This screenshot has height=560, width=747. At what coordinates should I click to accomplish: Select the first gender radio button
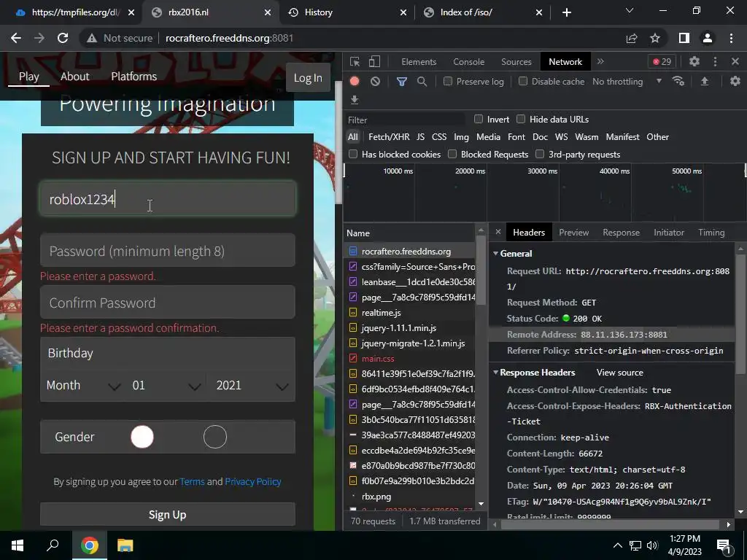point(142,437)
